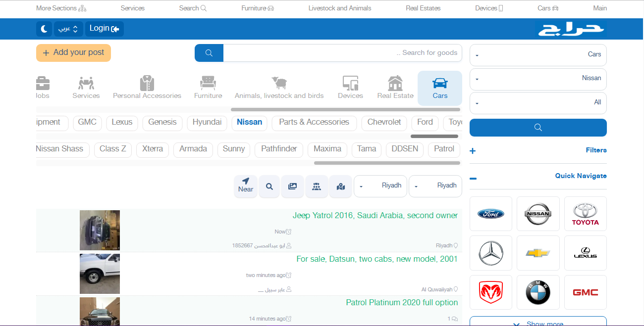Click the wide blue sidebar search button

click(x=538, y=128)
